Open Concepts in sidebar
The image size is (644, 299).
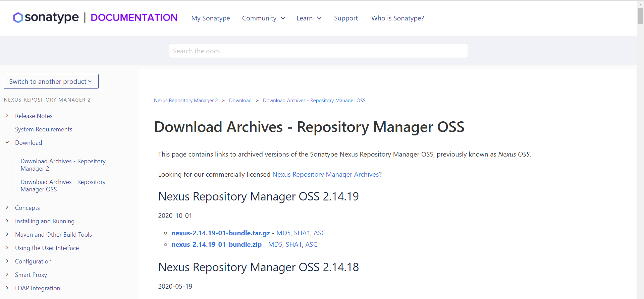click(28, 208)
